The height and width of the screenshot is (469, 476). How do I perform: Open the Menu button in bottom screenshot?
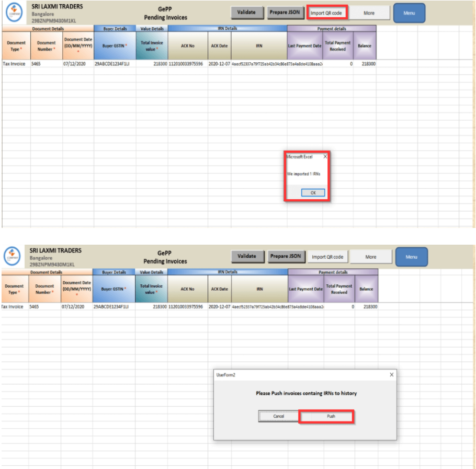(x=412, y=257)
